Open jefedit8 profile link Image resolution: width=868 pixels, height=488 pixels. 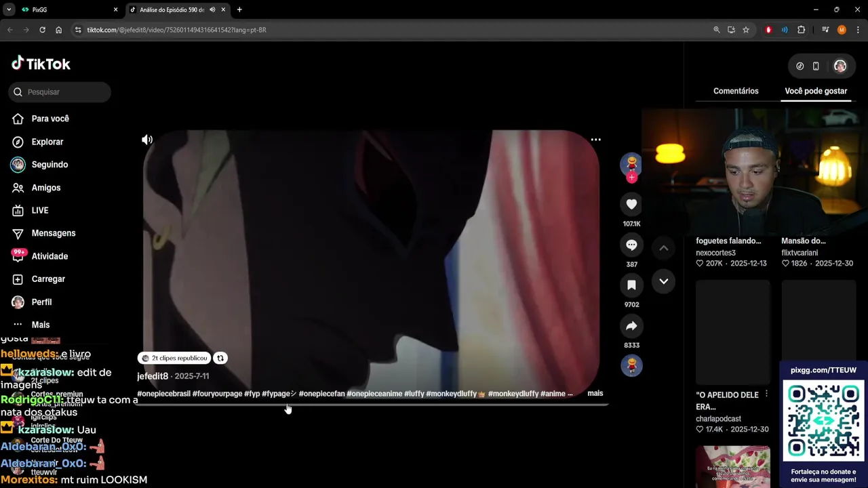pos(153,376)
